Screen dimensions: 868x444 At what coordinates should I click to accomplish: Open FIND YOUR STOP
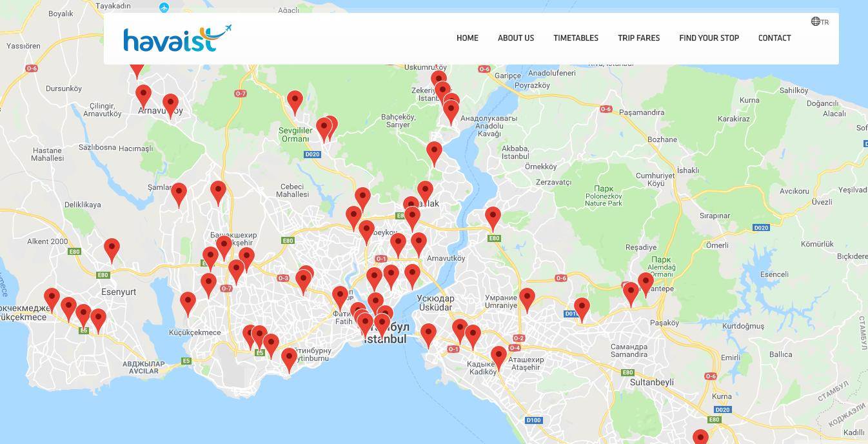(x=709, y=38)
